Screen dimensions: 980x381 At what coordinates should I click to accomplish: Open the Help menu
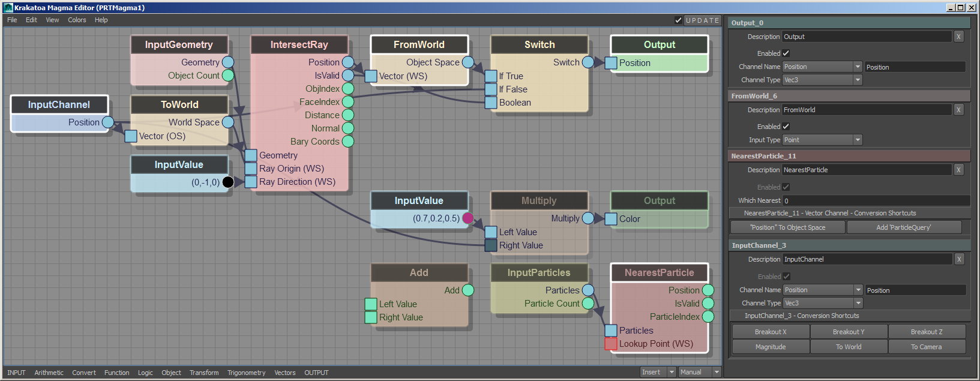[x=101, y=20]
